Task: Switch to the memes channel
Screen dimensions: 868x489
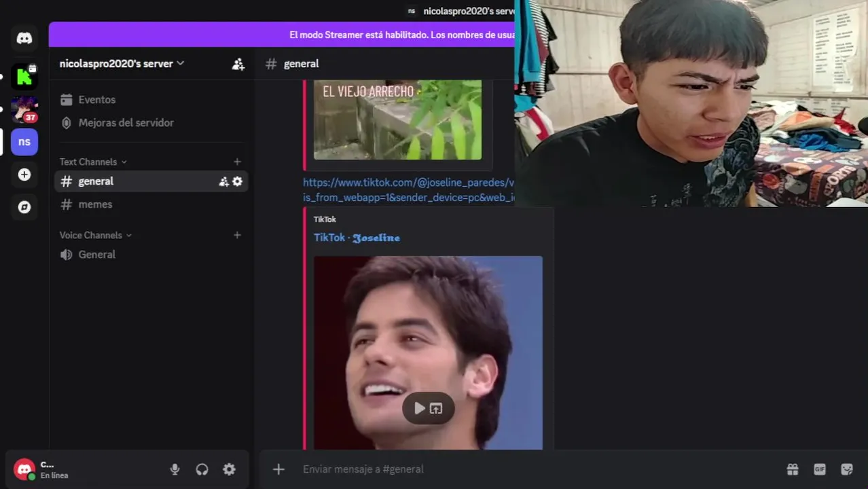Action: click(151, 204)
